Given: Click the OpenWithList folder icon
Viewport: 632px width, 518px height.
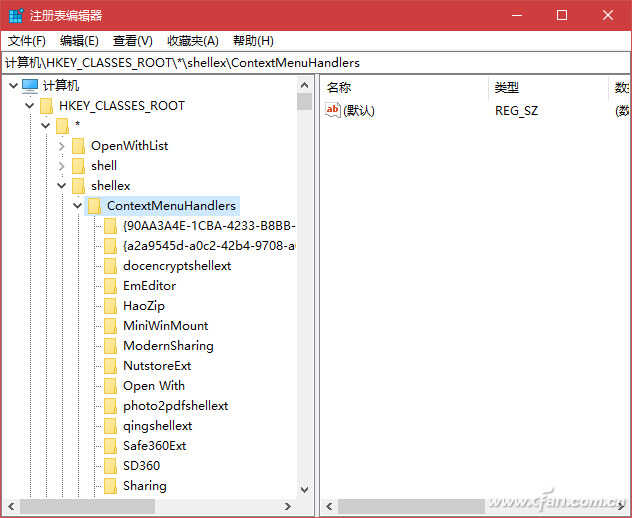Looking at the screenshot, I should [79, 146].
